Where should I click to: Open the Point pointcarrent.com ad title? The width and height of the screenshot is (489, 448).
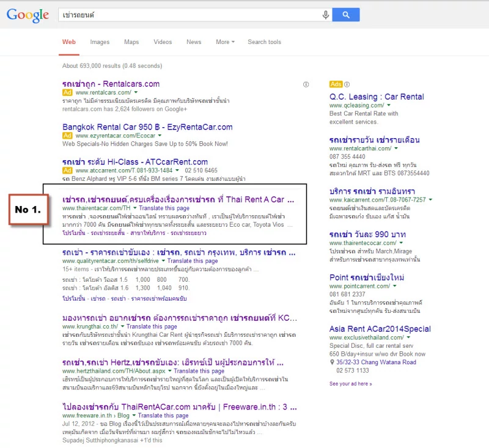coord(367,277)
